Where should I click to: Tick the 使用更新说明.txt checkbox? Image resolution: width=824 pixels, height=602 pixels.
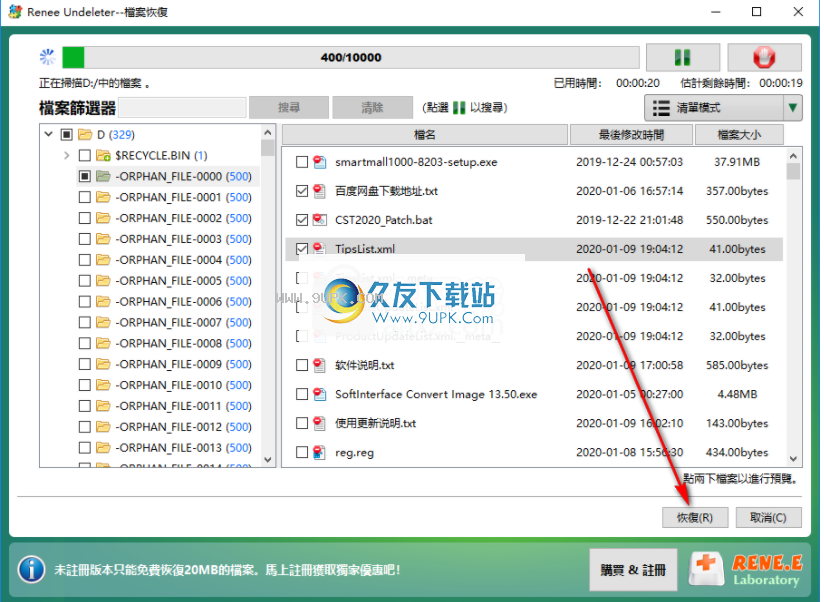302,423
